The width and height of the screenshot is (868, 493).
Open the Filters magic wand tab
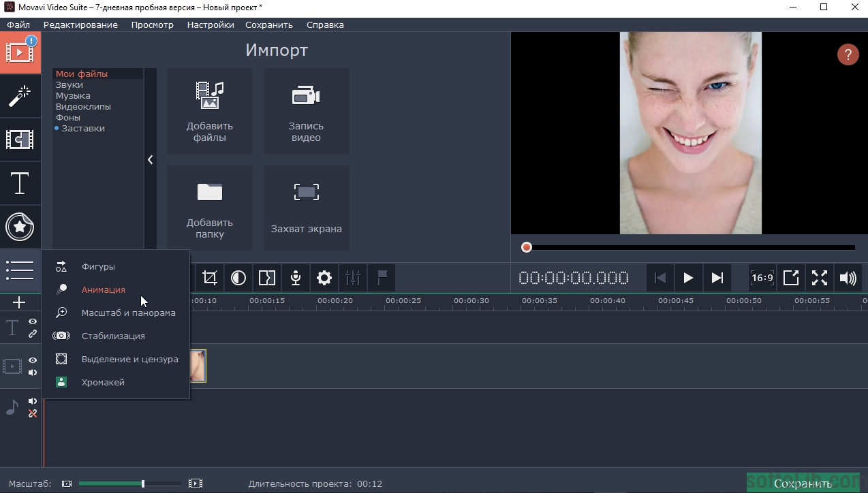click(20, 96)
